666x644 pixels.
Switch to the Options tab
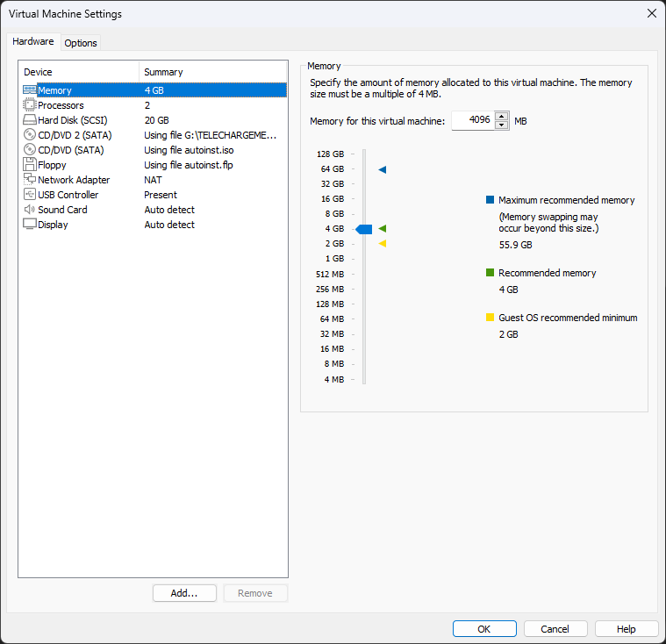(81, 43)
